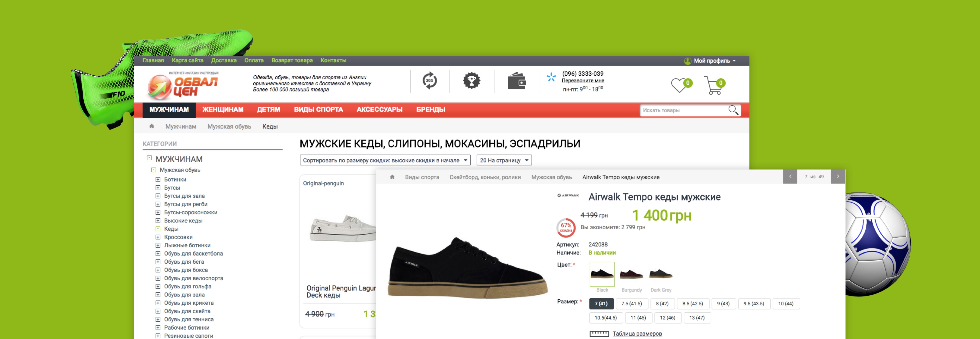The height and width of the screenshot is (339, 980).
Task: Select size 7.5 (41.5)
Action: point(632,304)
